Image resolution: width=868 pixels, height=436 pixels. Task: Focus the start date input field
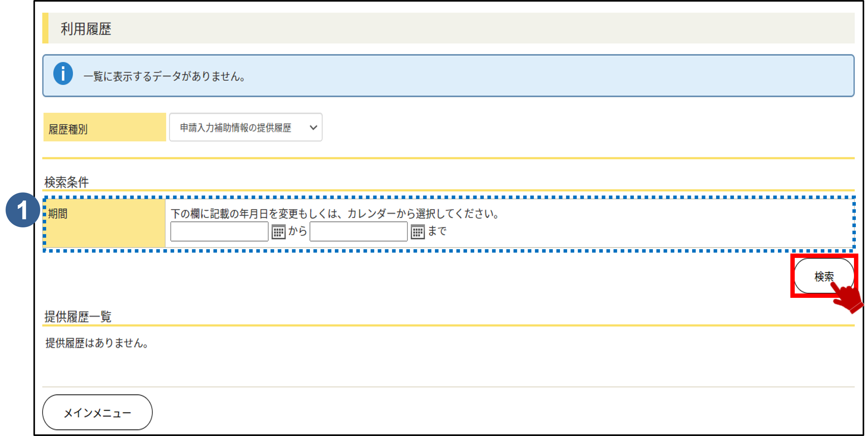[219, 231]
